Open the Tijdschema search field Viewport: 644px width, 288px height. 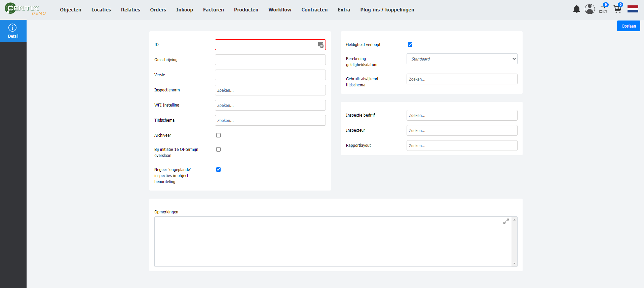270,120
